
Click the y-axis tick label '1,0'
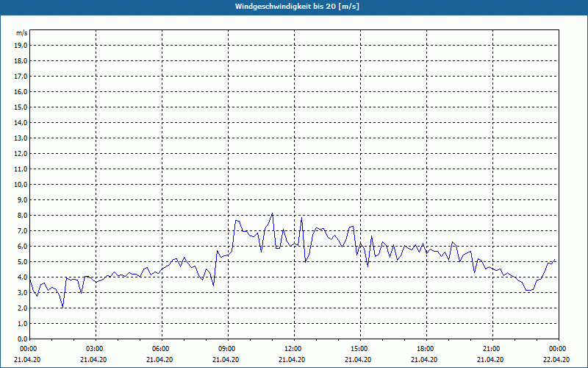[23, 324]
